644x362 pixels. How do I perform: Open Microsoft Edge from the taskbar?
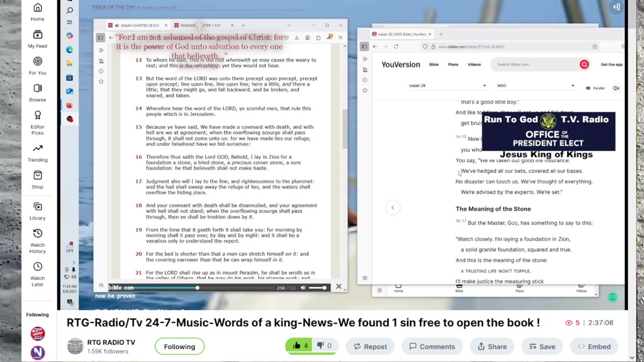(70, 50)
